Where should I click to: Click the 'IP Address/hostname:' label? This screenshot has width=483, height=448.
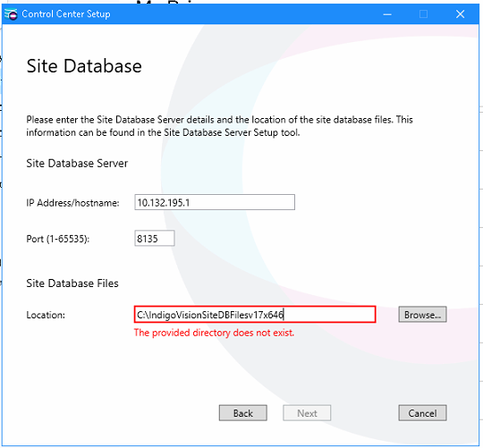pyautogui.click(x=72, y=203)
